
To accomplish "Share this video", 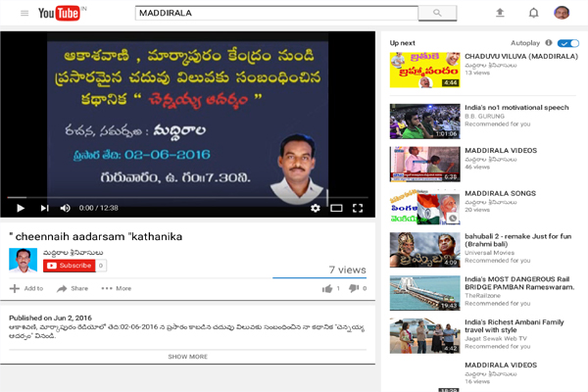I will tap(73, 288).
